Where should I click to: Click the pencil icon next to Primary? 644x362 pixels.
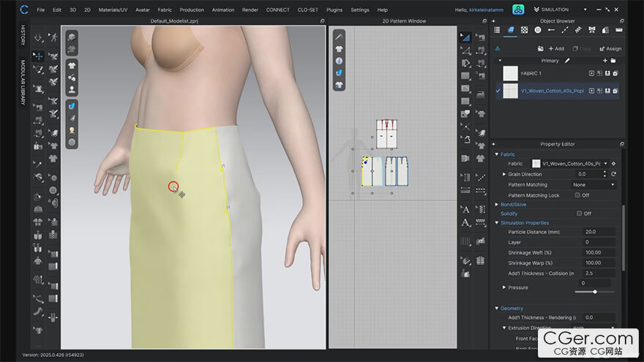coord(569,61)
